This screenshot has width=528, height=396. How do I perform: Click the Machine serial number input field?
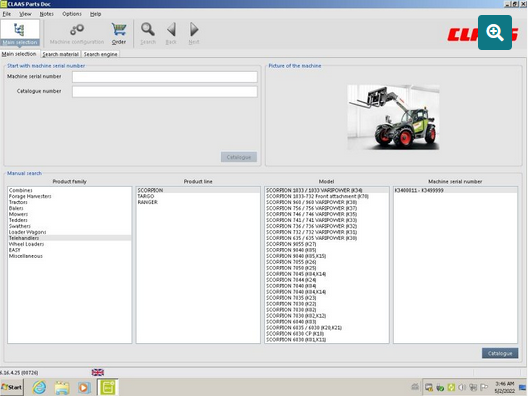click(165, 77)
